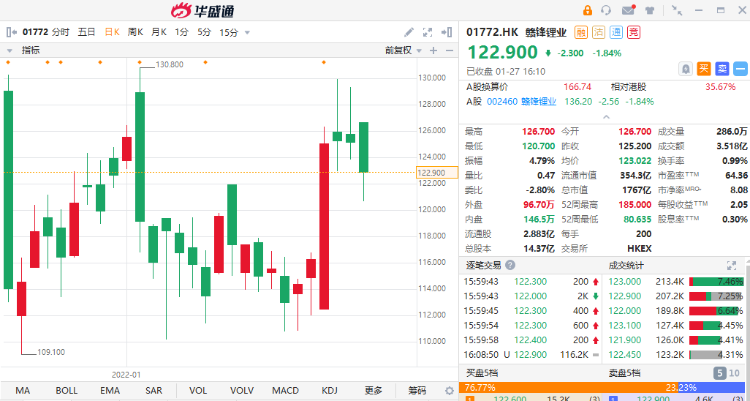This screenshot has width=750, height=401.
Task: Open indicator settings gear icon
Action: tap(449, 390)
